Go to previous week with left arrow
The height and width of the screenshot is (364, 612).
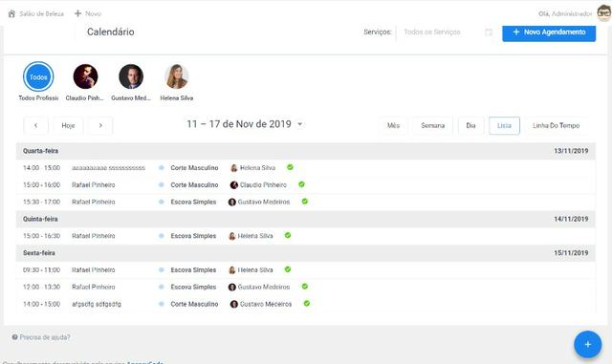click(35, 125)
